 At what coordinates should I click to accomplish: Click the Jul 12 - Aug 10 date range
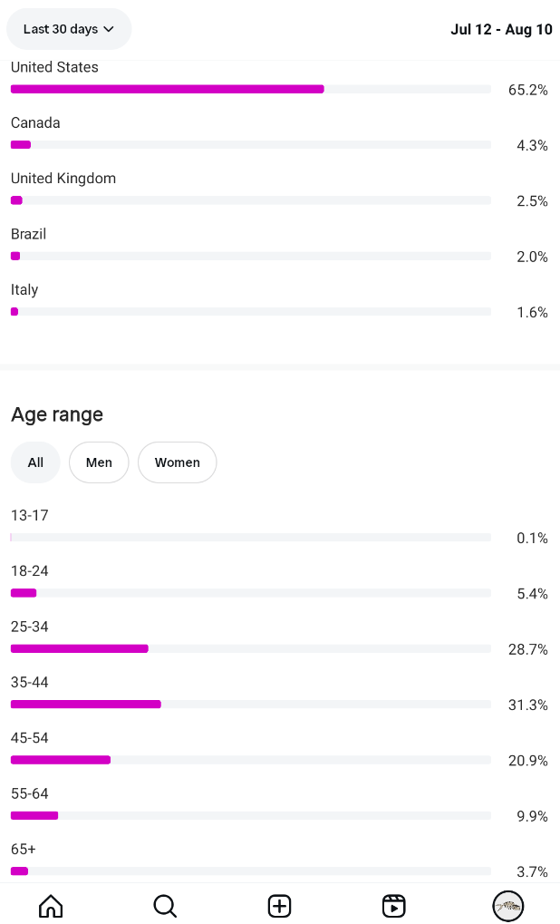pyautogui.click(x=501, y=29)
